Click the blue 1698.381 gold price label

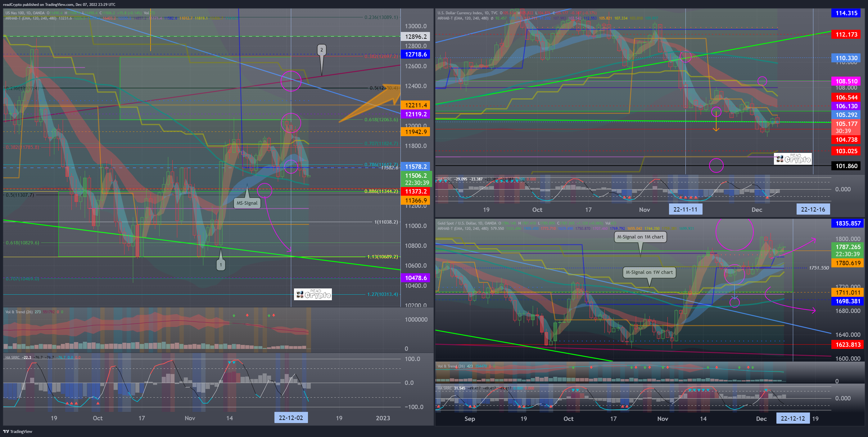tap(848, 301)
